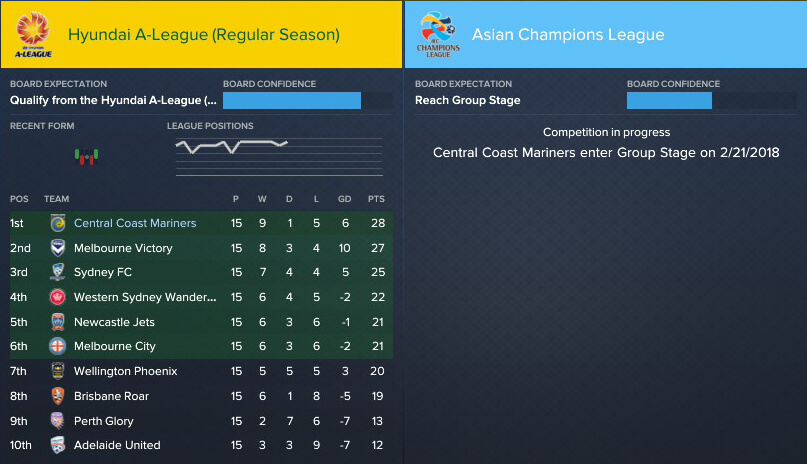The height and width of the screenshot is (464, 807).
Task: Click the Melbourne Victory club badge
Action: click(58, 248)
